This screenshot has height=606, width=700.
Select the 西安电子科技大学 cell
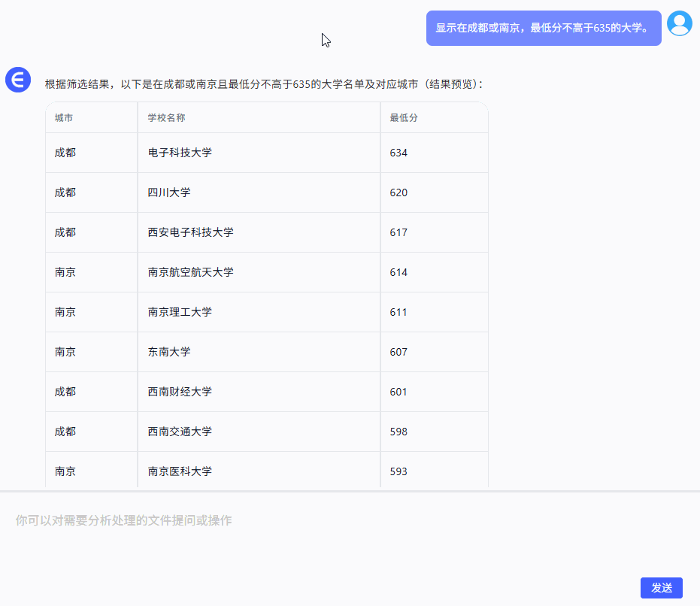[259, 232]
